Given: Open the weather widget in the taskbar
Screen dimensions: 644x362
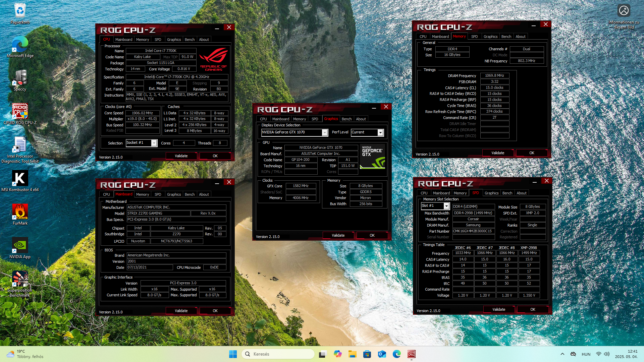Looking at the screenshot, I should pyautogui.click(x=25, y=354).
